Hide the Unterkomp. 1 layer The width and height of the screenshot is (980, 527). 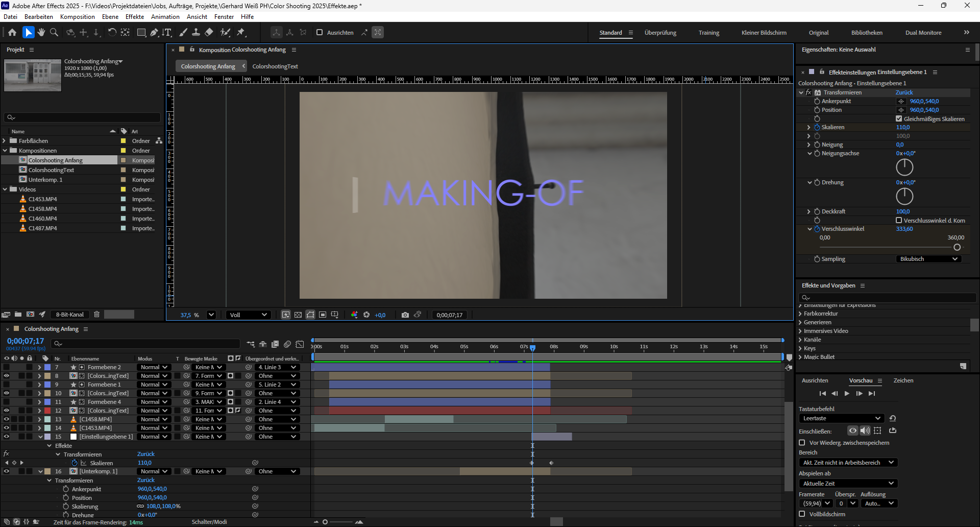(x=6, y=471)
